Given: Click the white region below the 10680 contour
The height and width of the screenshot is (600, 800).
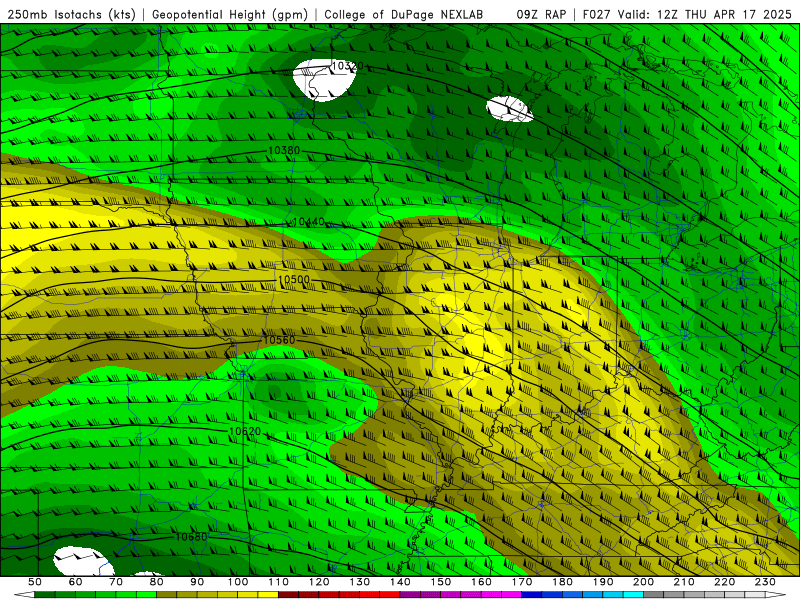Looking at the screenshot, I should 82,561.
